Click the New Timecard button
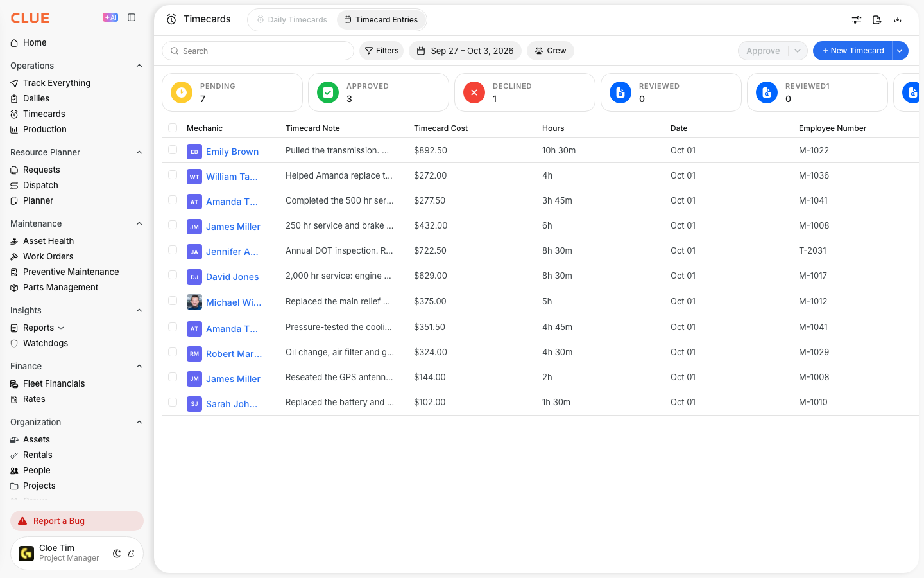924x578 pixels. click(853, 51)
